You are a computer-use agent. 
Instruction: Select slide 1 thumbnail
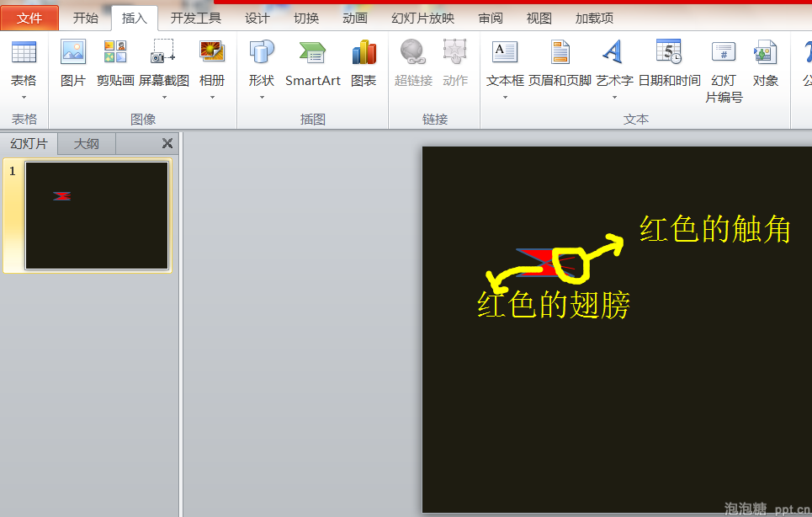[97, 216]
